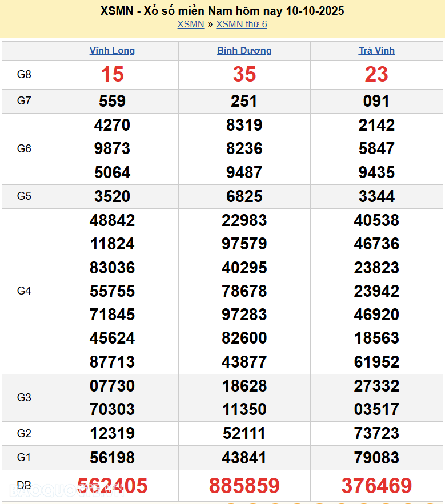Click Trà Vinh G8 result 23
The height and width of the screenshot is (504, 445).
376,74
